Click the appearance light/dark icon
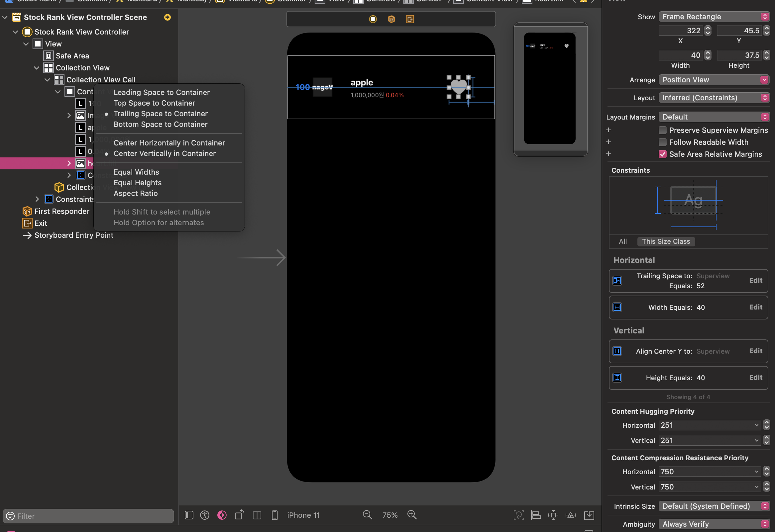 coord(222,515)
